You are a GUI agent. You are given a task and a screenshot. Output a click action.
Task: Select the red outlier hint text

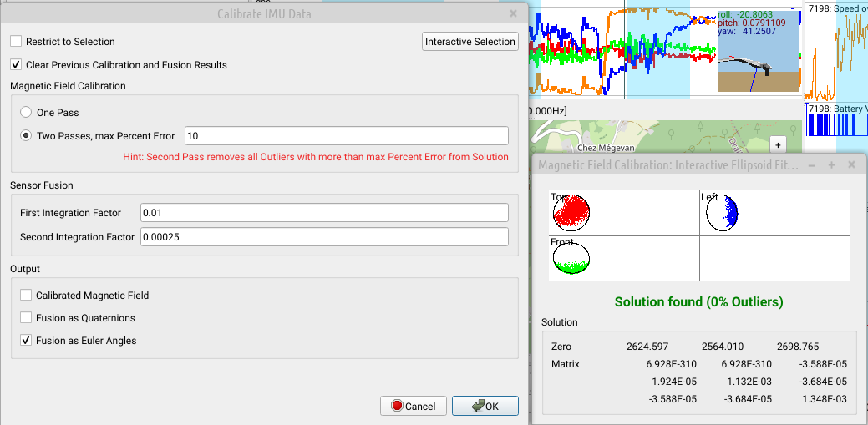click(x=316, y=157)
